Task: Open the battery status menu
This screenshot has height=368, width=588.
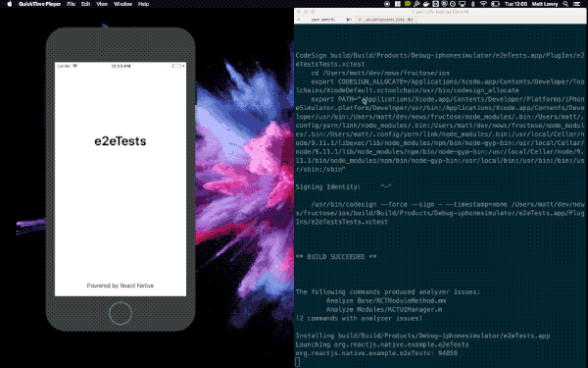Action: point(495,4)
